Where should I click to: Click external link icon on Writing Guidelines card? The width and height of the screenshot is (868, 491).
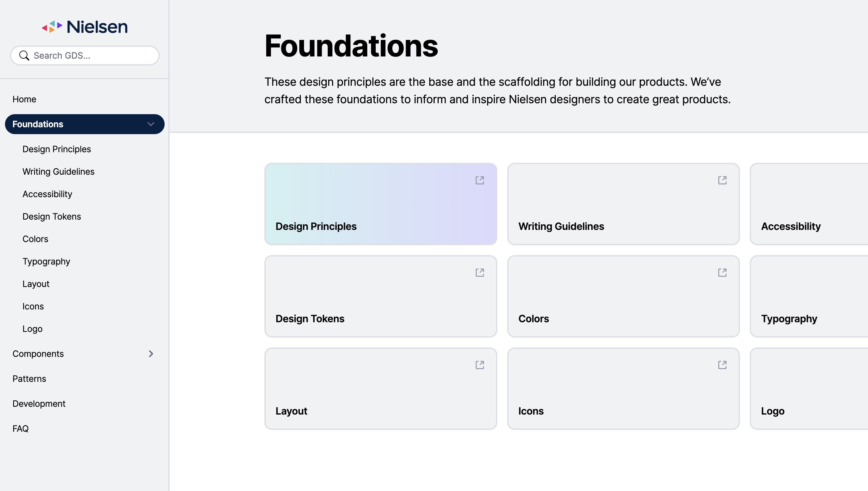(x=722, y=180)
